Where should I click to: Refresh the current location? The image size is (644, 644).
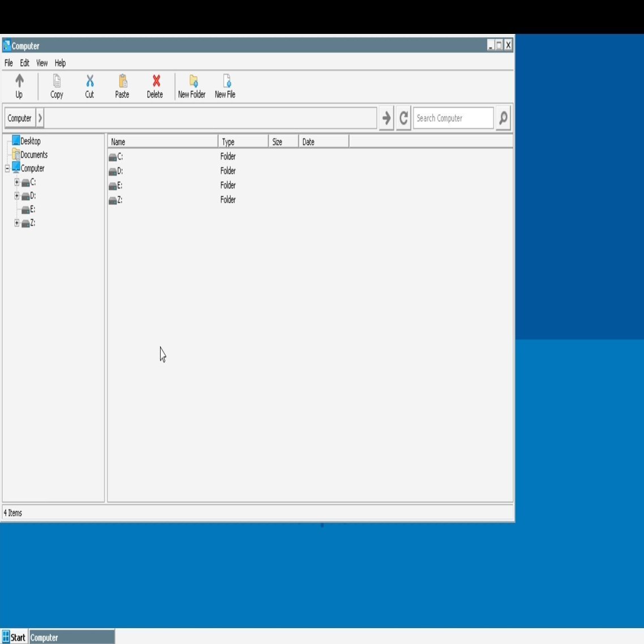[403, 118]
